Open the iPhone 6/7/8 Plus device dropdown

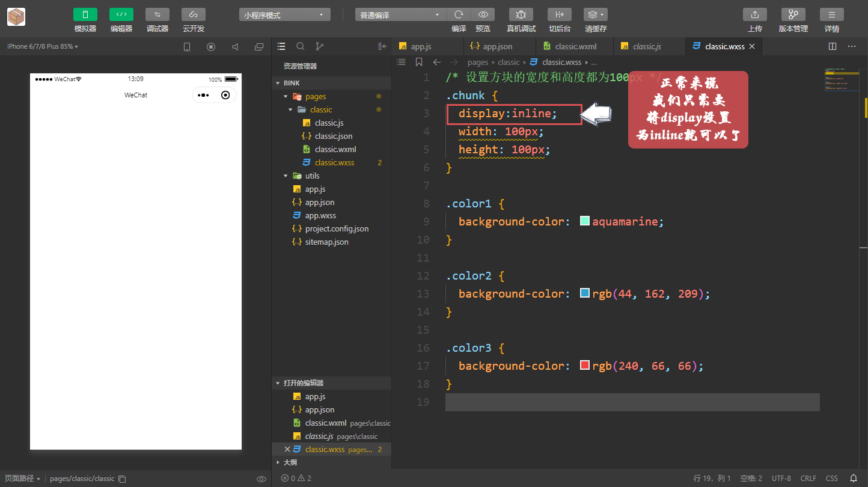click(43, 46)
